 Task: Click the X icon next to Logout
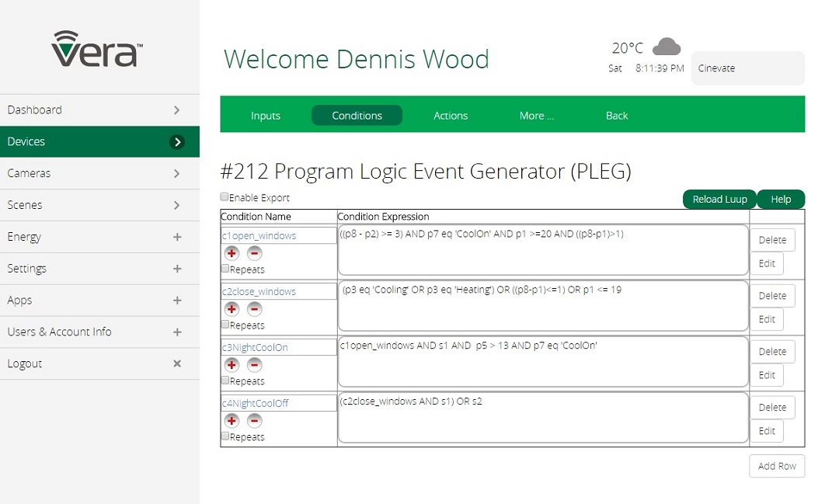pos(177,363)
